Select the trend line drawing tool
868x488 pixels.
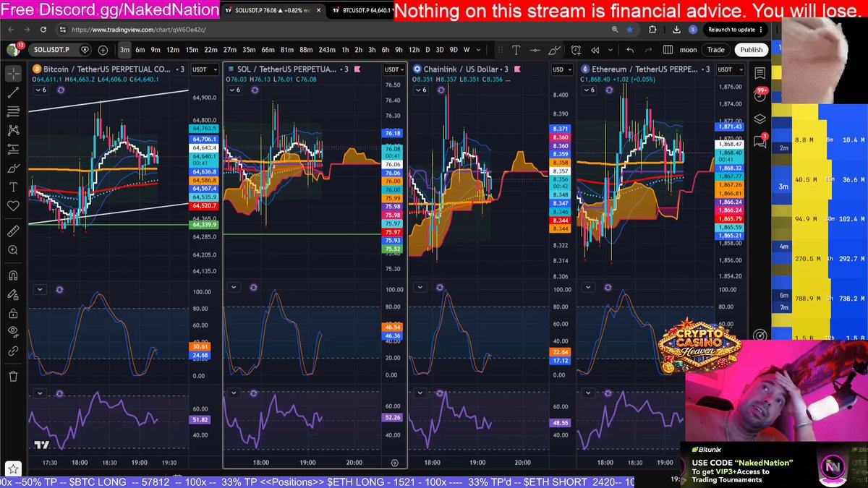pos(13,93)
